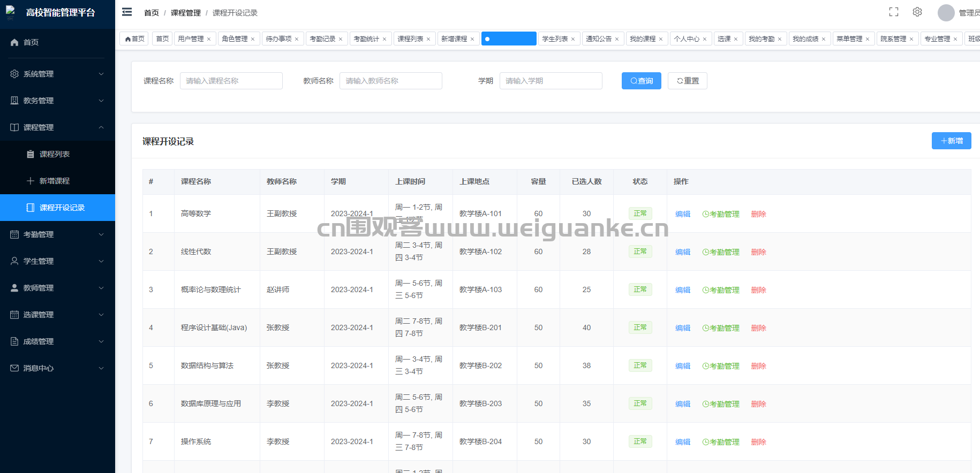Image resolution: width=980 pixels, height=473 pixels.
Task: Focus the 课程名称 input field
Action: coord(231,81)
